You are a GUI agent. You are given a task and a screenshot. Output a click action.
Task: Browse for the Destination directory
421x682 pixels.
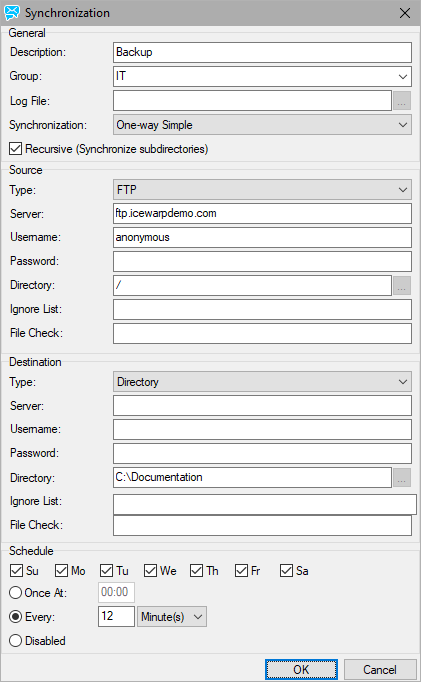tap(401, 478)
